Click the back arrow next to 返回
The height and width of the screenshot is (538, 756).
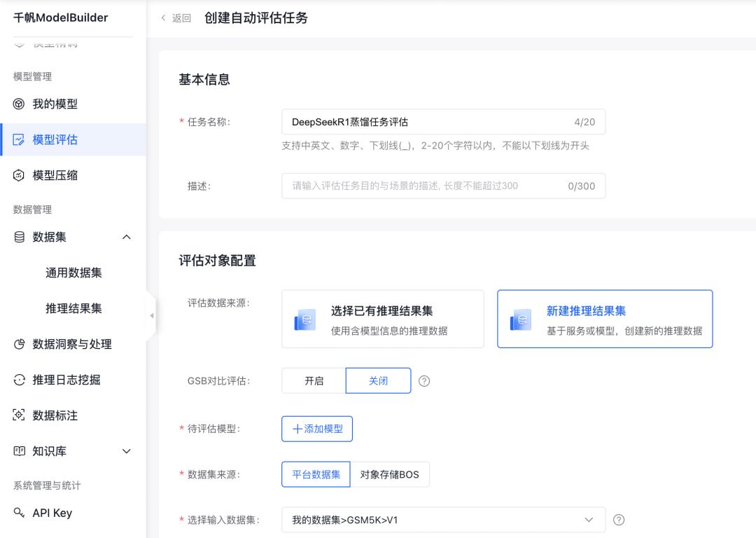pos(163,18)
